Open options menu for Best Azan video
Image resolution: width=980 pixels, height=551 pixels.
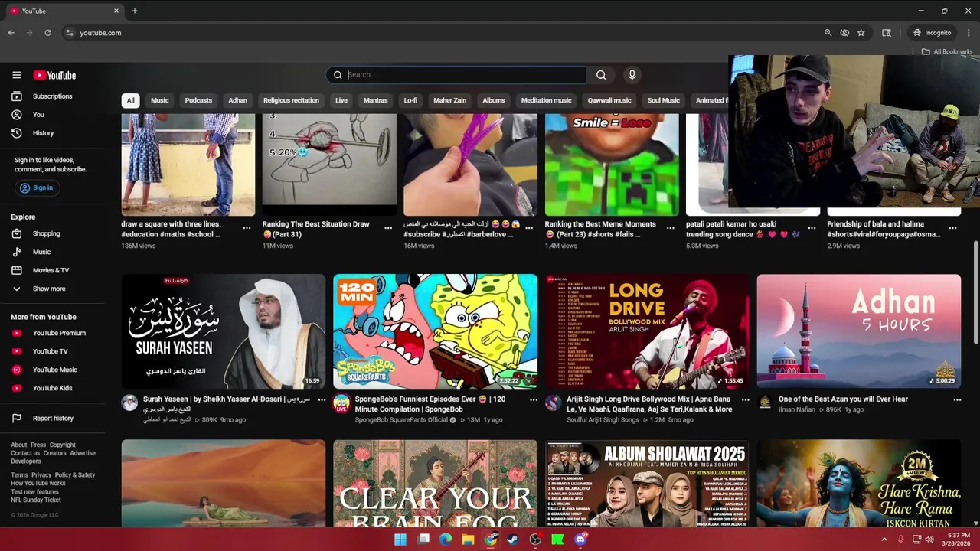point(957,399)
